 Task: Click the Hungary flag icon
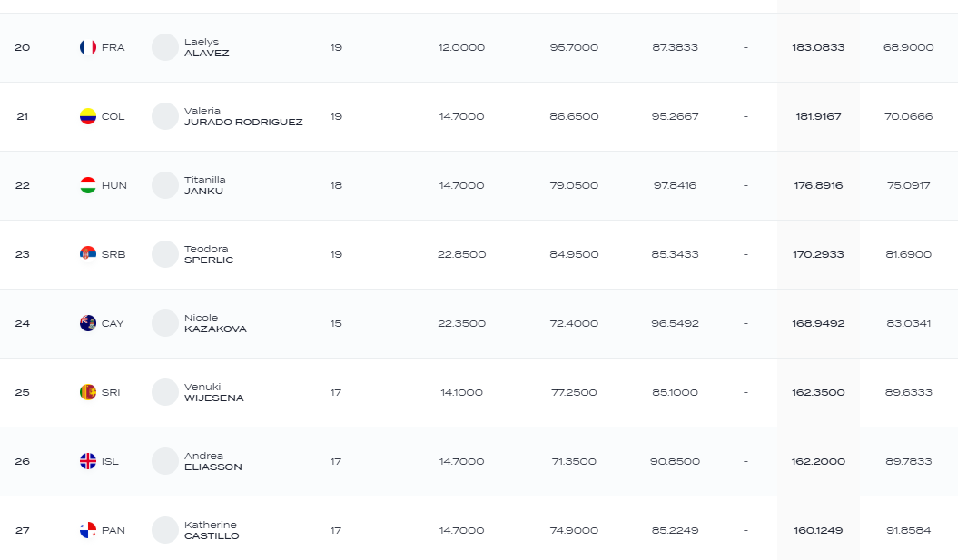88,186
